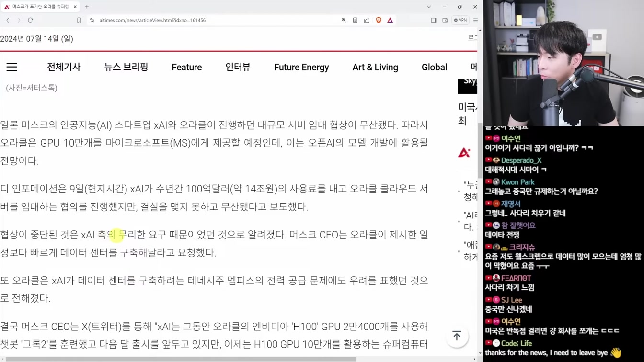Screen dimensions: 644x362
Task: Open Brave Shields lion icon
Action: (379, 20)
